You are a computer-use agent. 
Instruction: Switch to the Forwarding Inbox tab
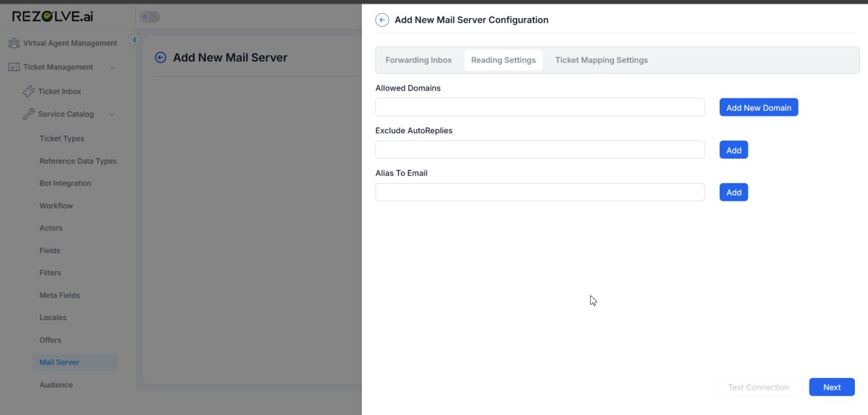tap(418, 60)
